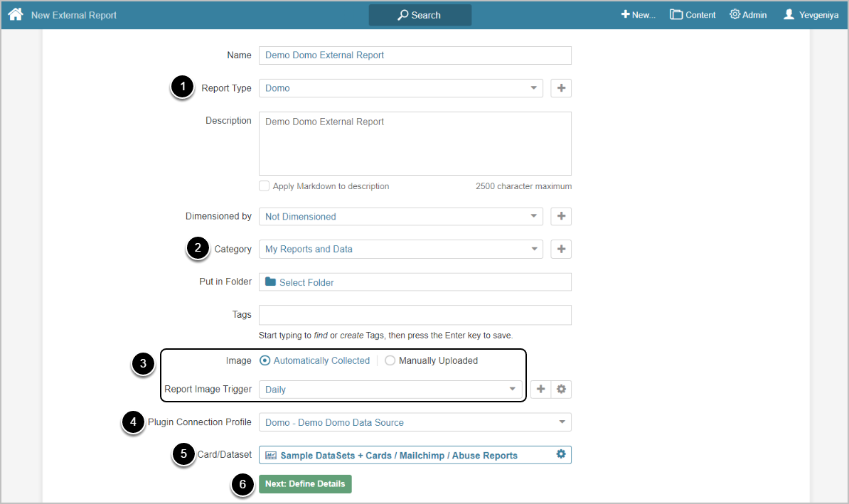This screenshot has width=849, height=504.
Task: Select Automatically Collected image option
Action: (x=265, y=361)
